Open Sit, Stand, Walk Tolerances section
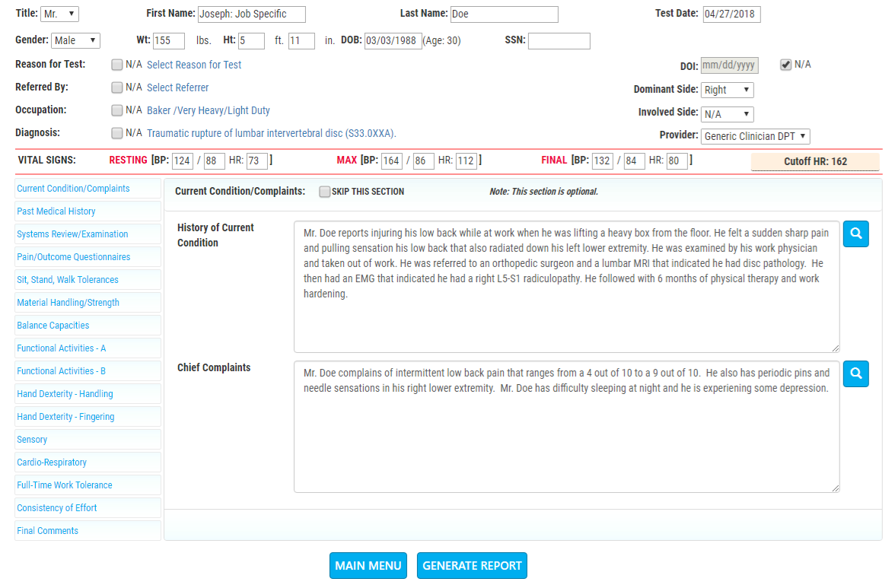 (x=88, y=279)
